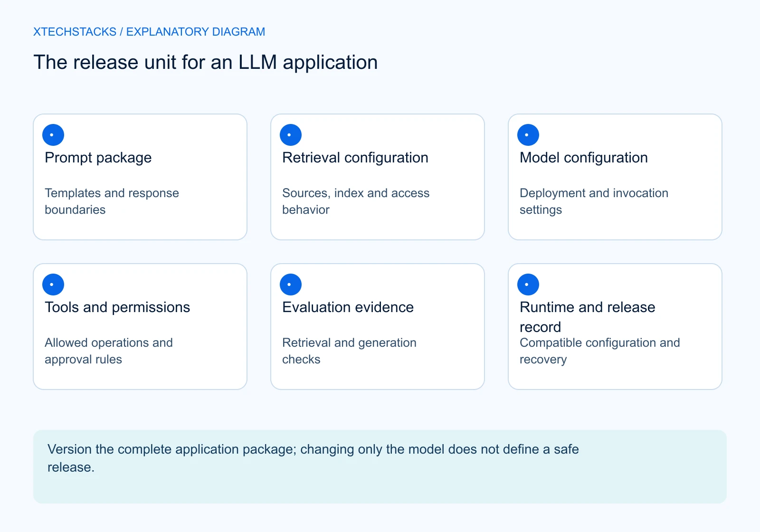The width and height of the screenshot is (760, 532).
Task: Select the 'Model configuration' card heading
Action: point(584,158)
